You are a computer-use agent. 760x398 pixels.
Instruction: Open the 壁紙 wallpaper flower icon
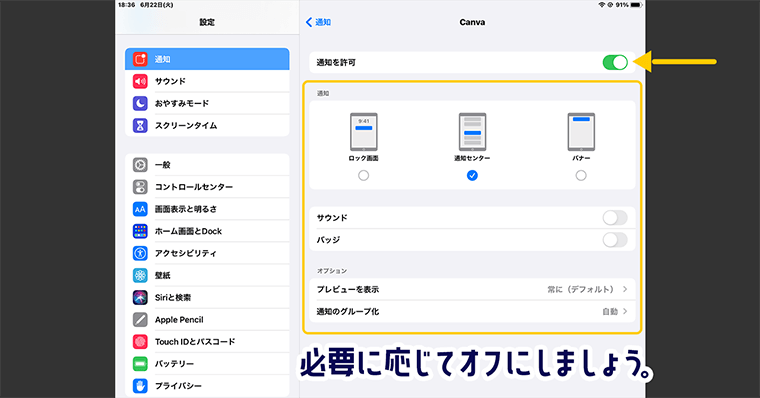tap(140, 275)
